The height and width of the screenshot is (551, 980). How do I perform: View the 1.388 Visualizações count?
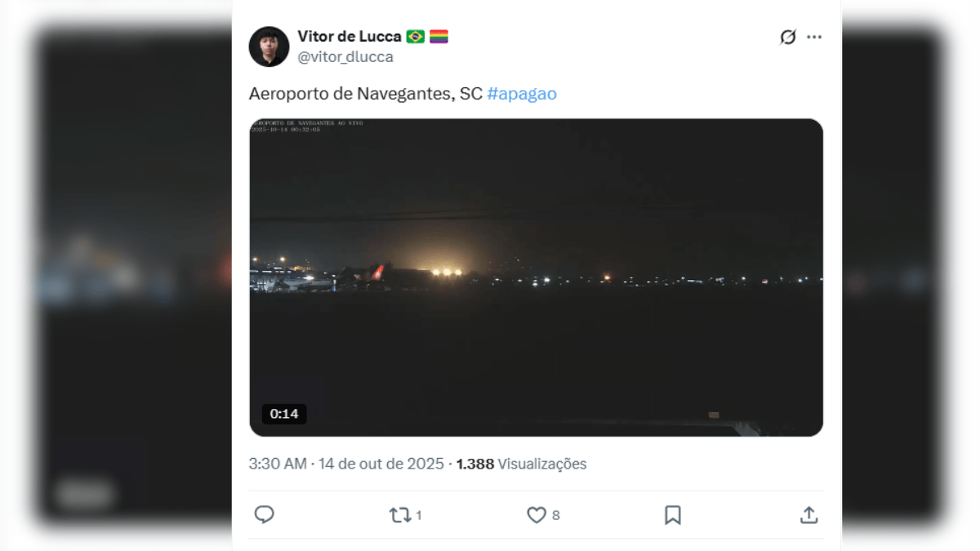521,464
